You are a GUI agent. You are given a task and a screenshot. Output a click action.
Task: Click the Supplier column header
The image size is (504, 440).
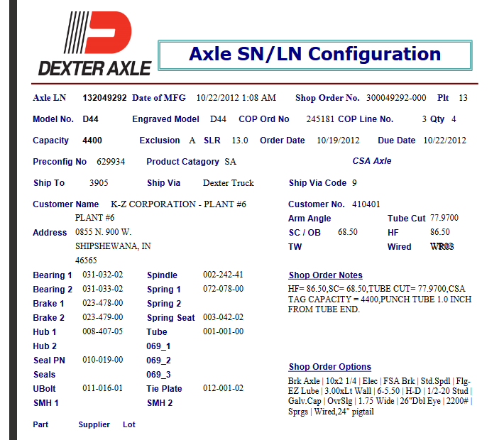pos(94,424)
